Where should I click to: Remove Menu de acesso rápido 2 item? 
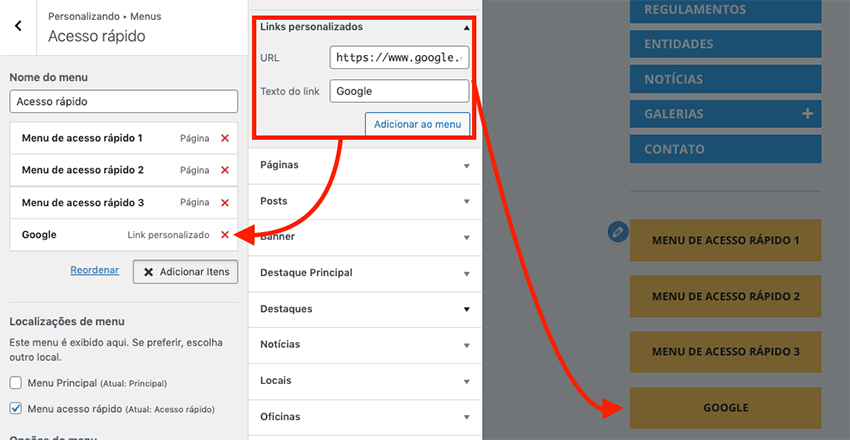tap(224, 170)
